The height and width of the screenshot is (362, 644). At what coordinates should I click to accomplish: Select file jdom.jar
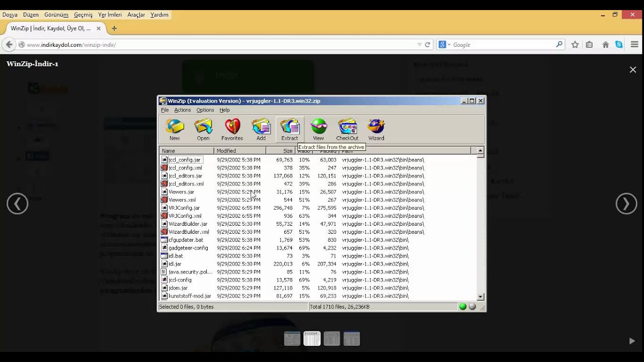point(174,288)
